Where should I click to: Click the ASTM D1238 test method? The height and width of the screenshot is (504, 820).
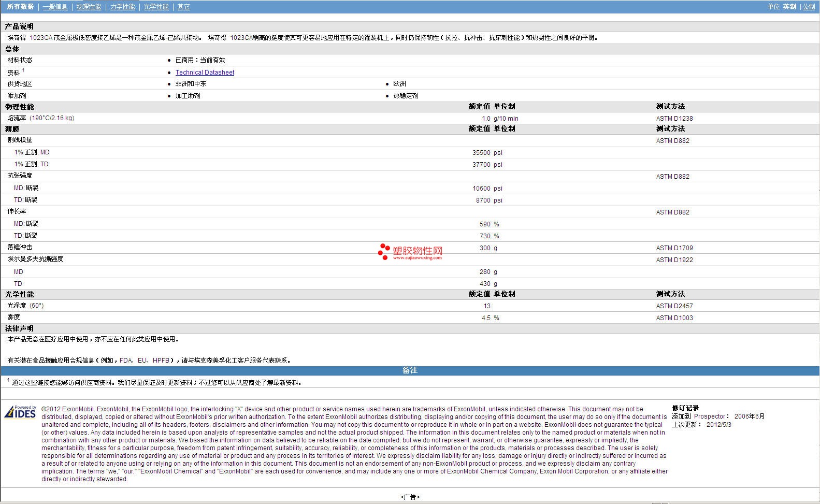click(x=674, y=119)
